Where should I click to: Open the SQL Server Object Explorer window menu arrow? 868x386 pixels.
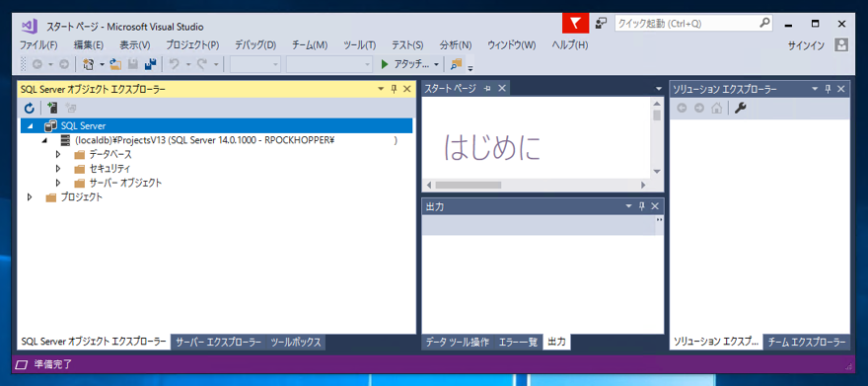pos(382,89)
